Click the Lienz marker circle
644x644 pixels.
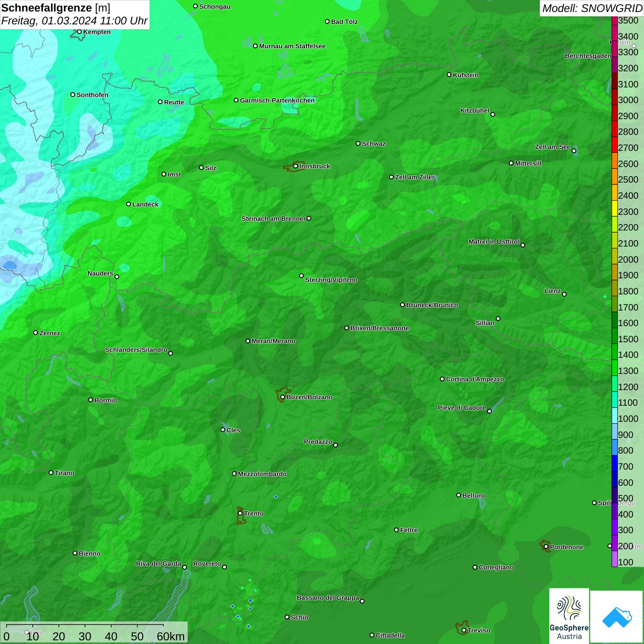(564, 294)
